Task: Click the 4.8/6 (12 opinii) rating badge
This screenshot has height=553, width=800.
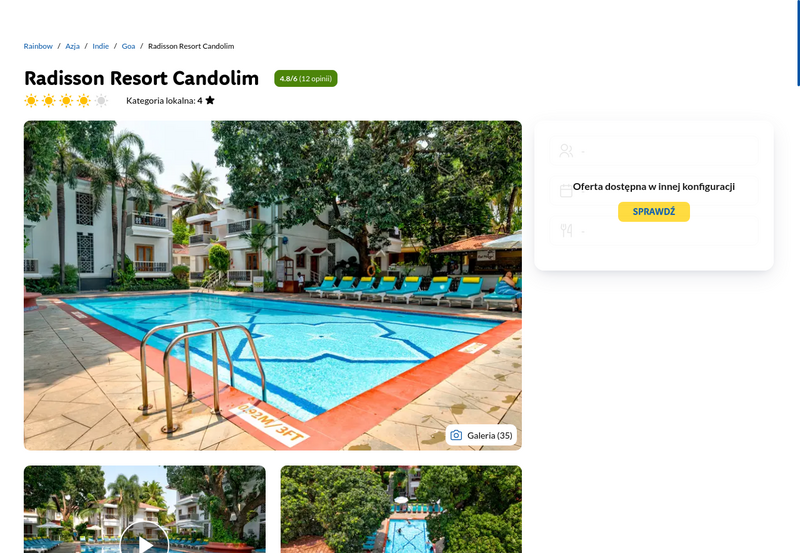Action: (x=306, y=79)
